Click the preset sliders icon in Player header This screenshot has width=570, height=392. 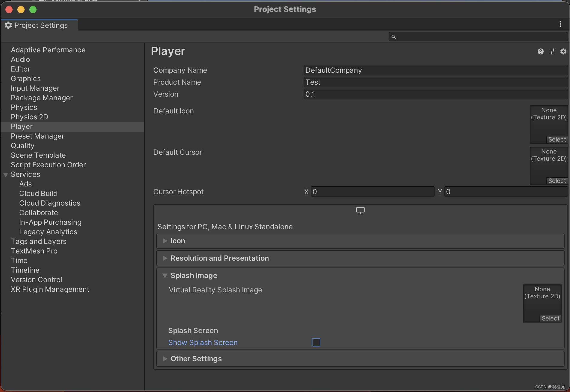(552, 51)
